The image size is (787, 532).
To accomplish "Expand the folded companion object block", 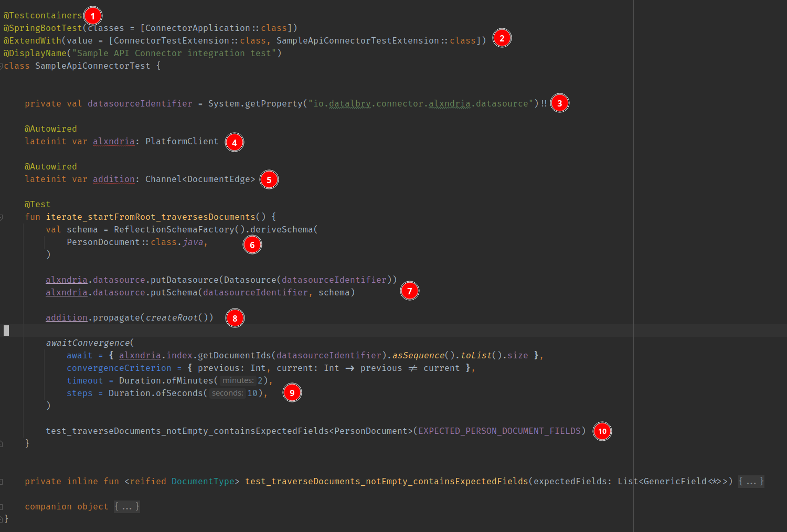I will [x=127, y=507].
